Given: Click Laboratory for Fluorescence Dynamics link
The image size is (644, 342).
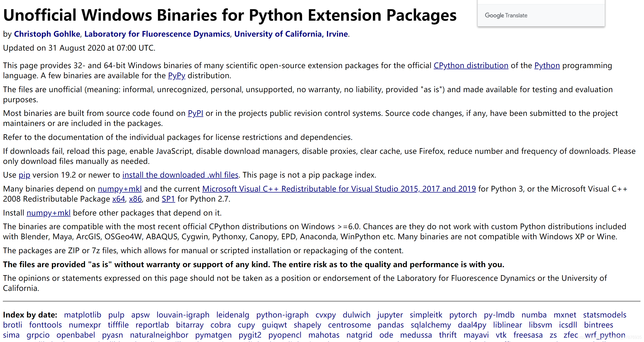Looking at the screenshot, I should [157, 34].
